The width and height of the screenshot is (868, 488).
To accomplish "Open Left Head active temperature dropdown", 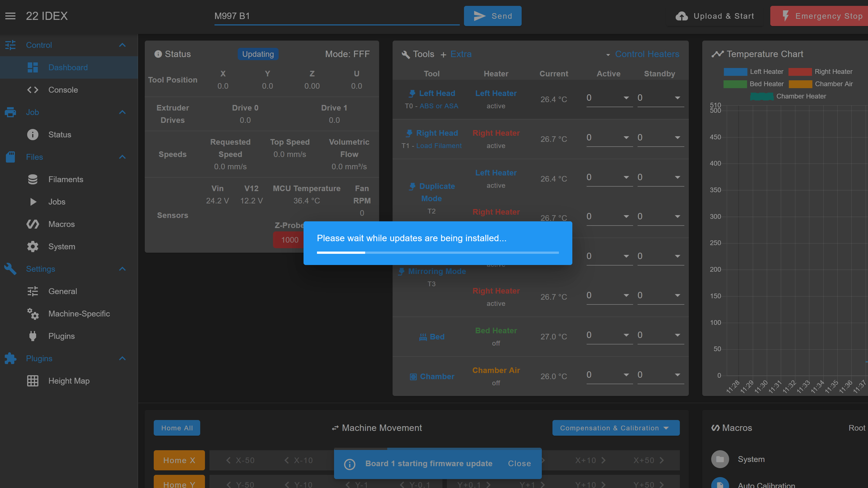I will (x=626, y=98).
